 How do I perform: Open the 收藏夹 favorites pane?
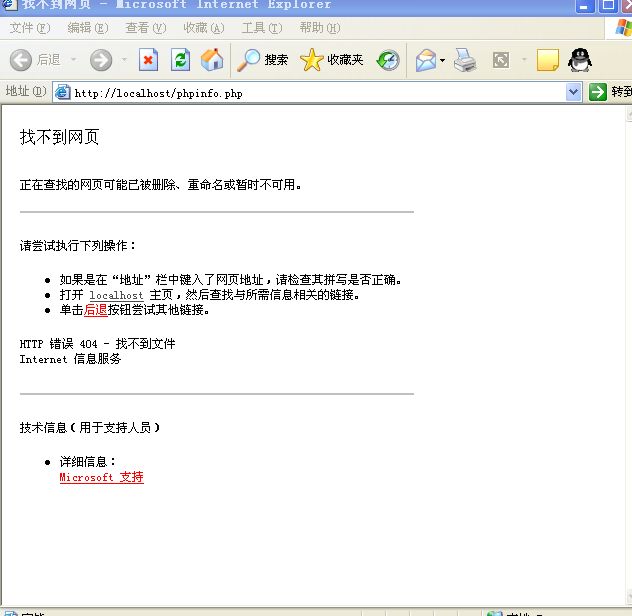[332, 60]
